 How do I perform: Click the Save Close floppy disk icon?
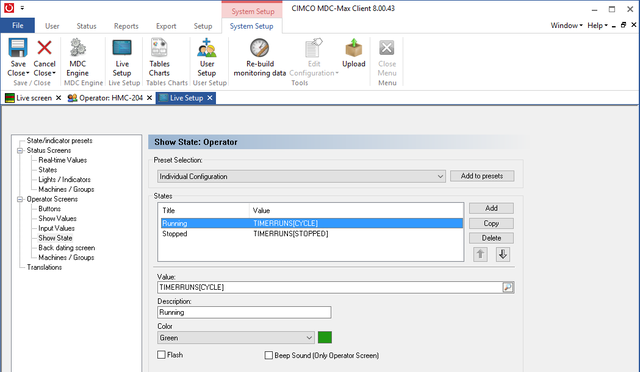click(18, 48)
